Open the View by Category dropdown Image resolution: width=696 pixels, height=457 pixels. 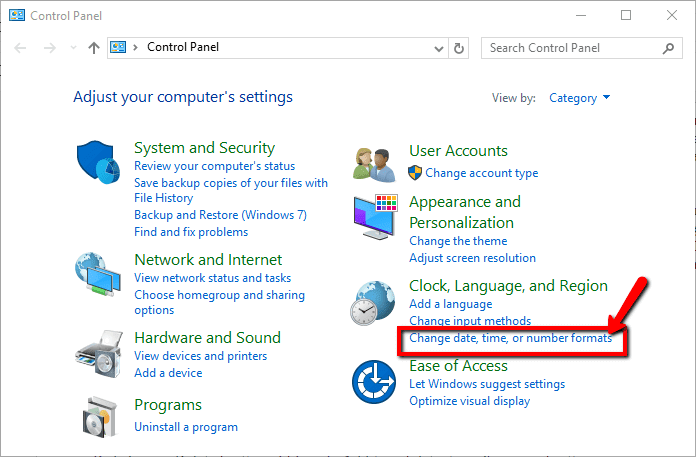(579, 98)
